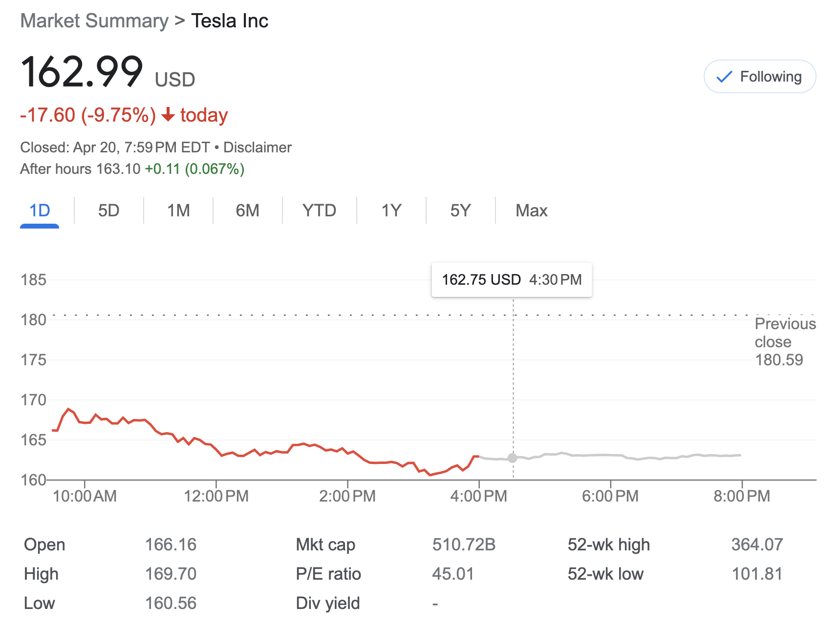Click the Mkt cap value 510.72B

[464, 545]
